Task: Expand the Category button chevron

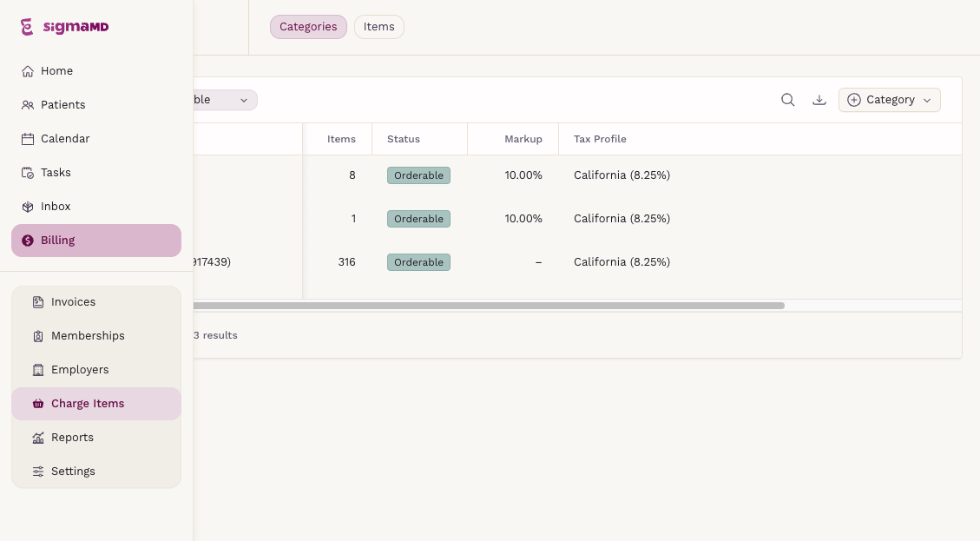Action: coord(927,101)
